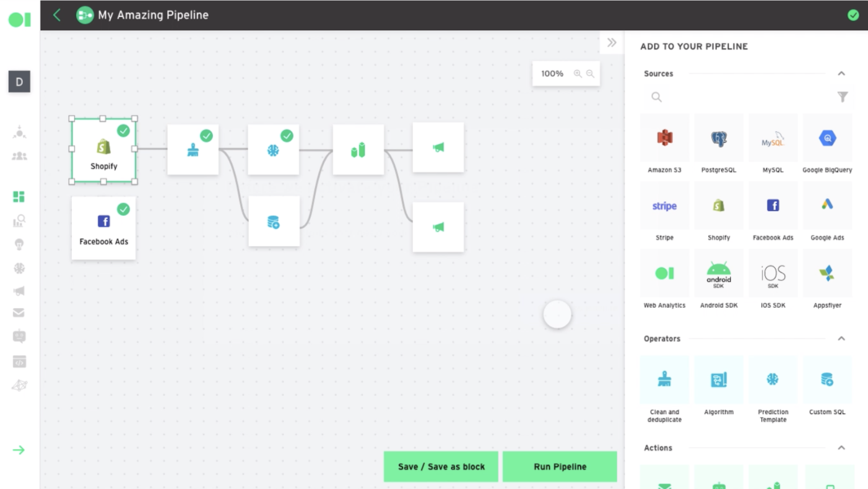Hide the Add to Your Pipeline panel
868x489 pixels.
pyautogui.click(x=612, y=43)
